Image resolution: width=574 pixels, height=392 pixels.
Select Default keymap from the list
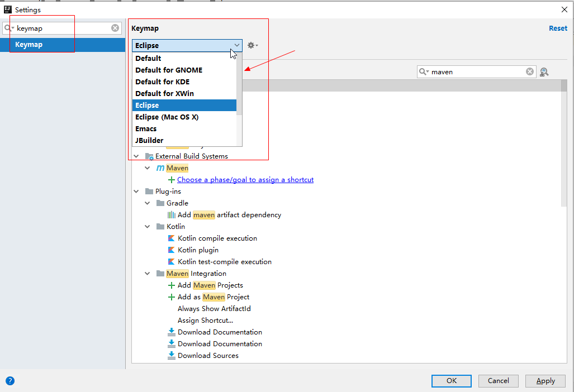point(184,58)
